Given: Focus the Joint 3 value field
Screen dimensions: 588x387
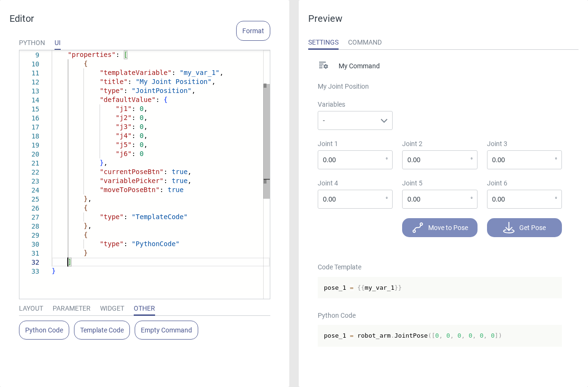Looking at the screenshot, I should (521, 160).
